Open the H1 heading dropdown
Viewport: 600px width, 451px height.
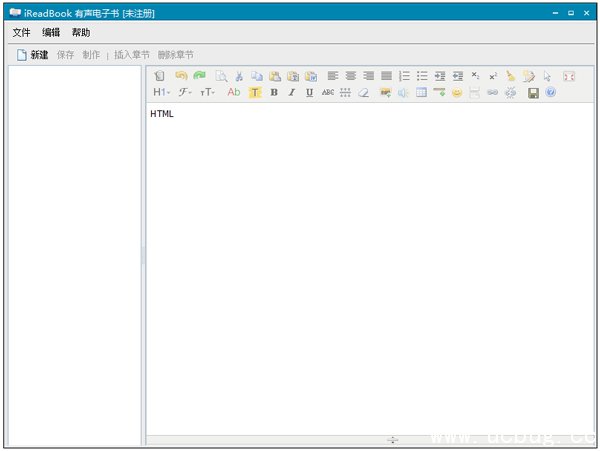coord(161,92)
